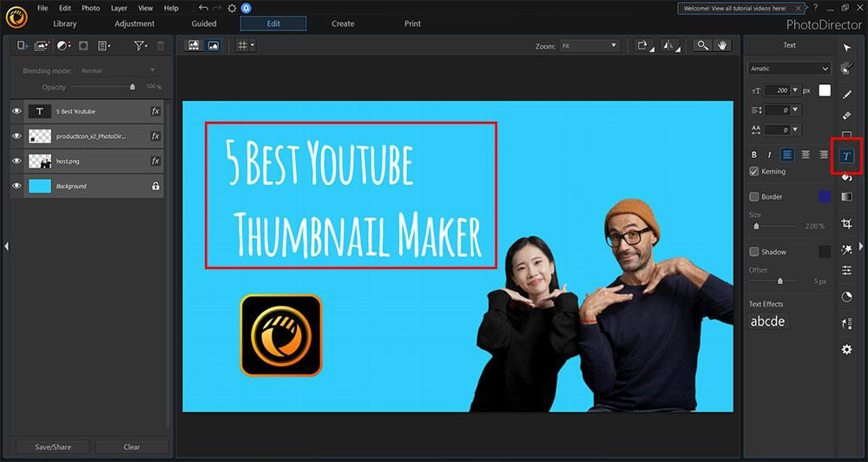Image resolution: width=868 pixels, height=462 pixels.
Task: Align text center
Action: pyautogui.click(x=806, y=155)
